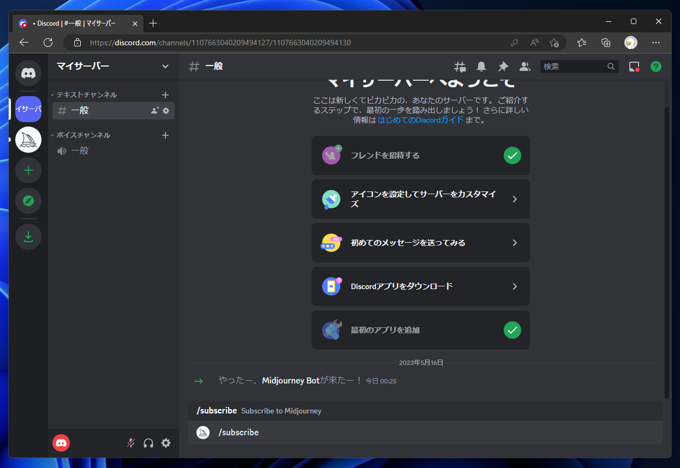Open the Midjourney sailboat server icon
Image resolution: width=680 pixels, height=468 pixels.
tap(28, 140)
